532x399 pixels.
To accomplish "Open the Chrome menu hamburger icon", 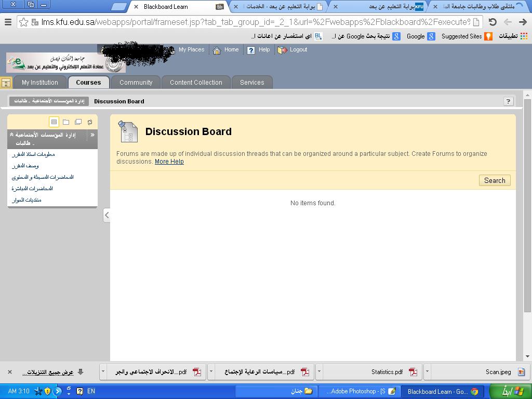I will pos(8,22).
